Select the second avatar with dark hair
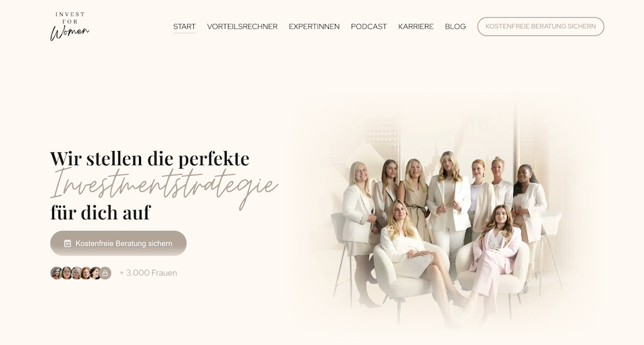This screenshot has height=345, width=644. [66, 273]
